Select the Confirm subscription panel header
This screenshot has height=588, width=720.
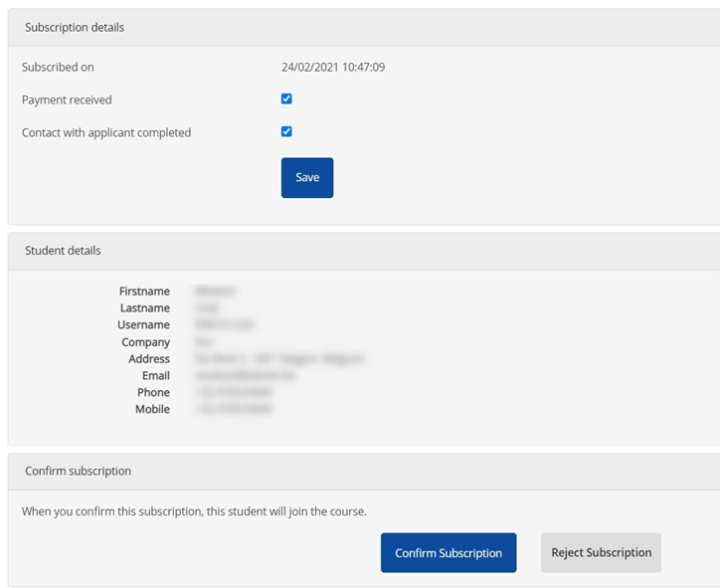tap(364, 472)
